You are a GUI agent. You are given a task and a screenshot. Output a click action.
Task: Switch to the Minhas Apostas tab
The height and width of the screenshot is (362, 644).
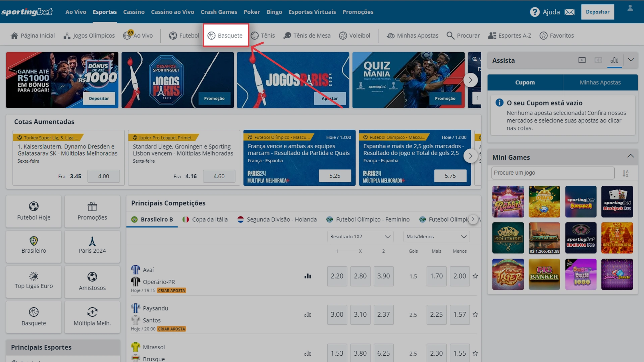pos(600,82)
